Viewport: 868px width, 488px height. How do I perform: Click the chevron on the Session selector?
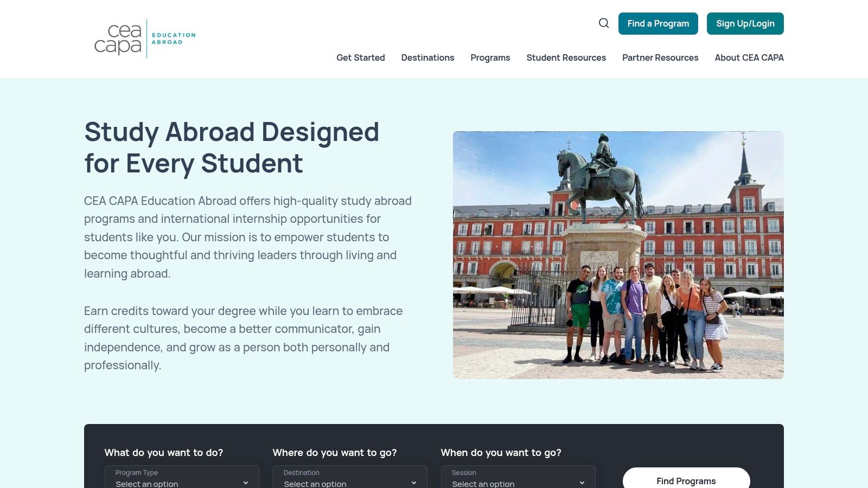click(x=583, y=482)
